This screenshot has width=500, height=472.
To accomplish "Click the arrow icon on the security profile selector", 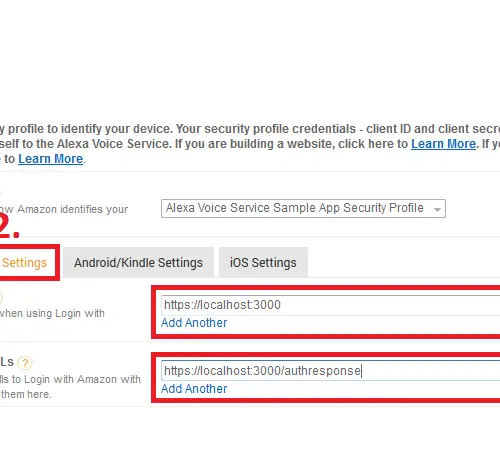I will coord(437,210).
